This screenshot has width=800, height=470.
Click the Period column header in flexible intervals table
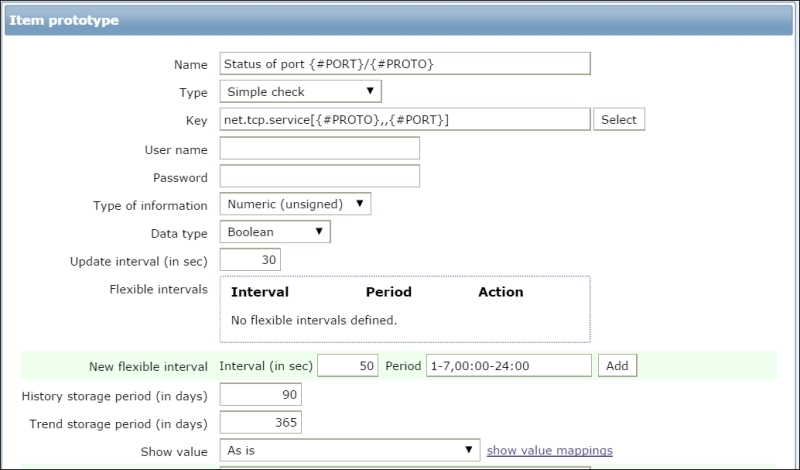(x=388, y=292)
